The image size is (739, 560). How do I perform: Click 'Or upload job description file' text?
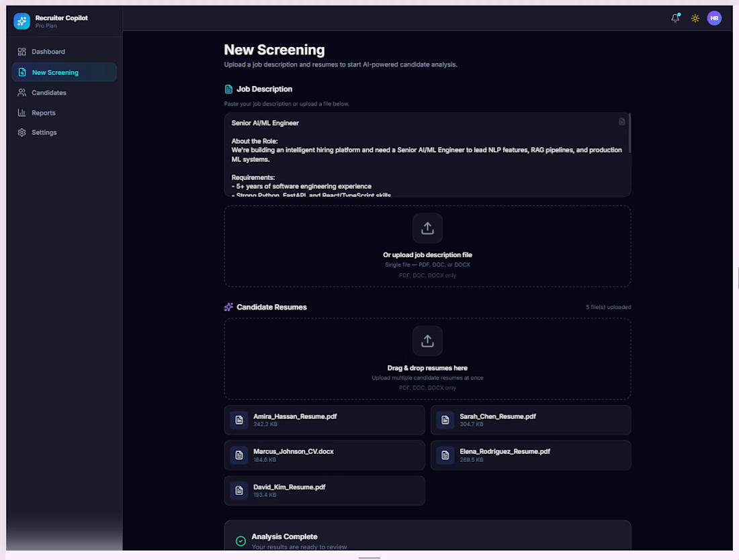tap(427, 255)
